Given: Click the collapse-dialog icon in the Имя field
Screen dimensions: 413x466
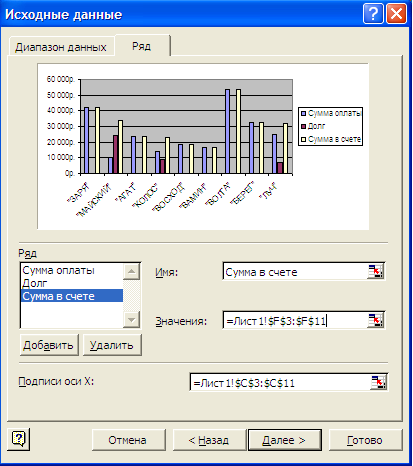Looking at the screenshot, I should pos(376,271).
